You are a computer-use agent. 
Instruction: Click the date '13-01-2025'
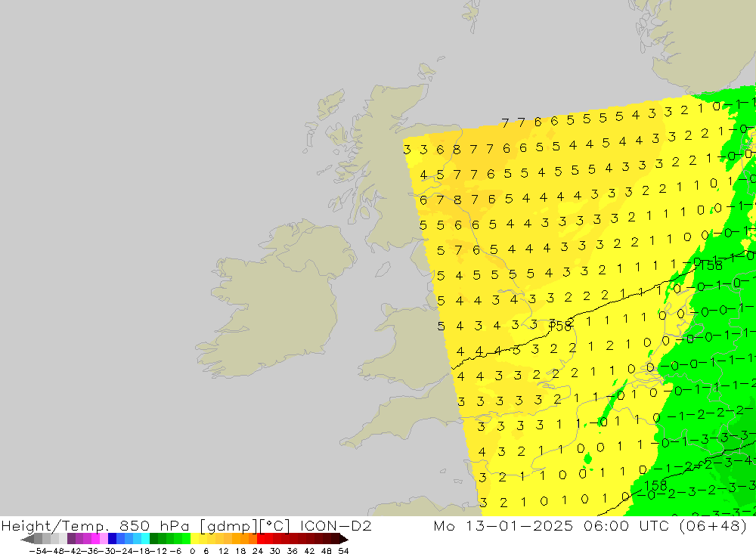(x=519, y=525)
